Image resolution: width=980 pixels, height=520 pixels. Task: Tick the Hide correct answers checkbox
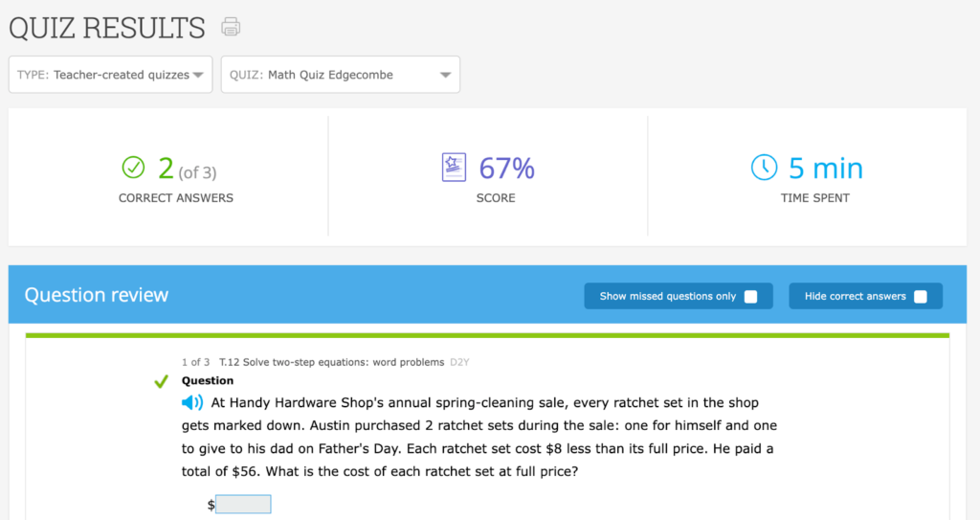point(920,297)
